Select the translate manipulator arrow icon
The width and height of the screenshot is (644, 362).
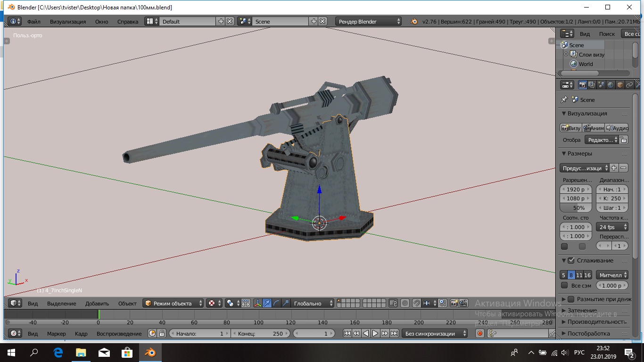(267, 304)
